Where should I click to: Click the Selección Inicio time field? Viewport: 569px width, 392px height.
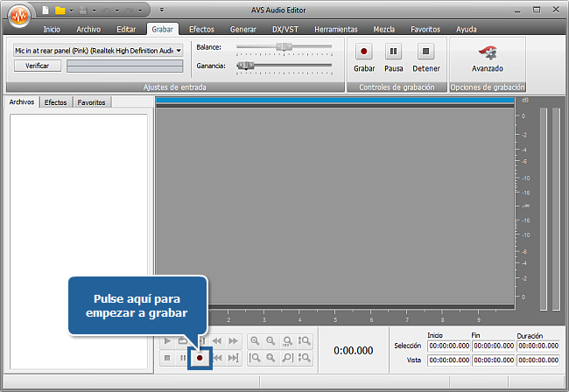(448, 346)
